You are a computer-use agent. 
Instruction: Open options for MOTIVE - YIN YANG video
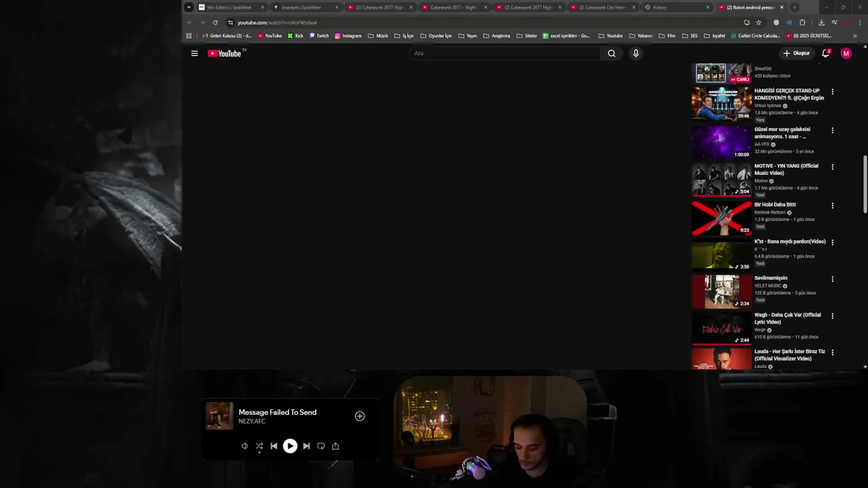click(x=833, y=167)
